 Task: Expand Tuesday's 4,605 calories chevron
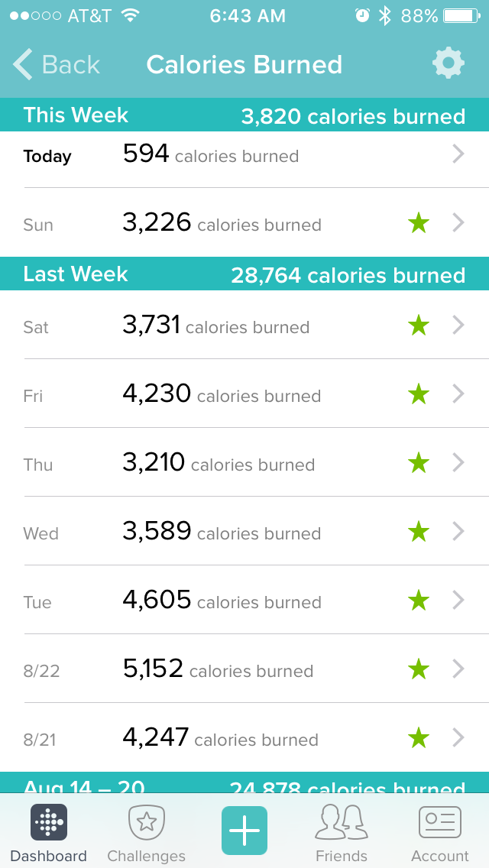(458, 600)
